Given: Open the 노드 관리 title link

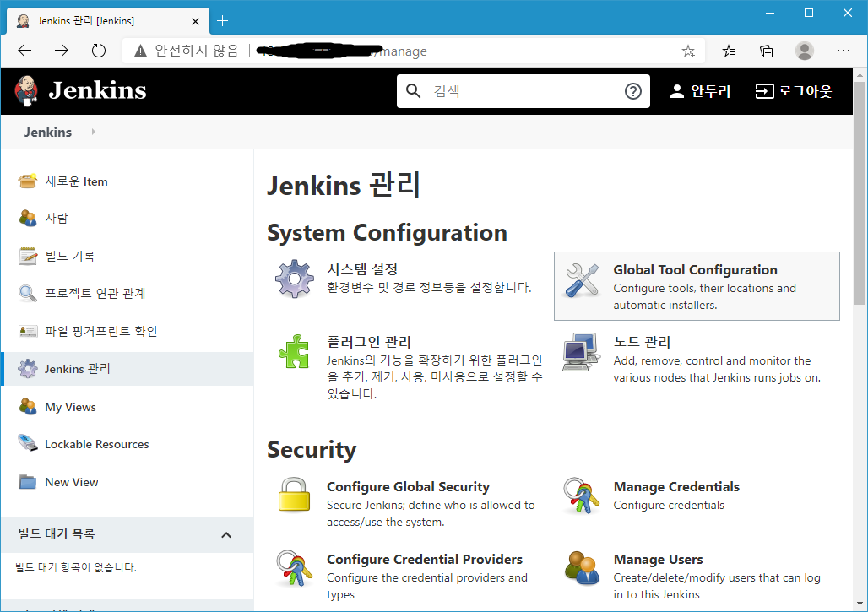Looking at the screenshot, I should [x=643, y=342].
